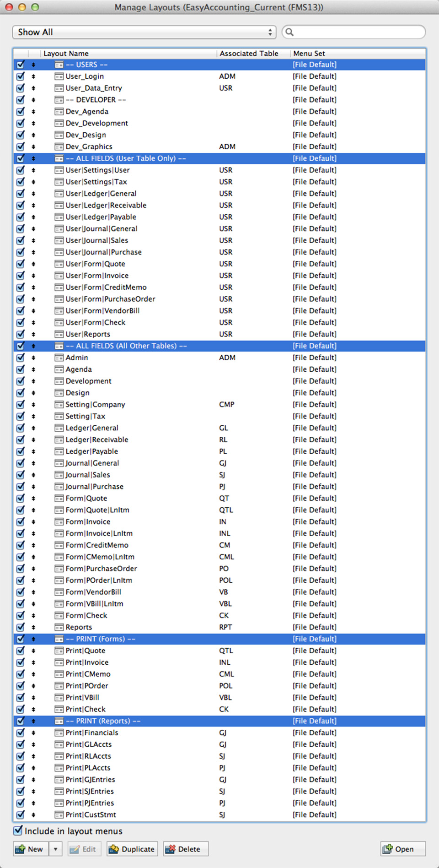Click the reorder handle for Dev_Agenda row

[x=33, y=112]
